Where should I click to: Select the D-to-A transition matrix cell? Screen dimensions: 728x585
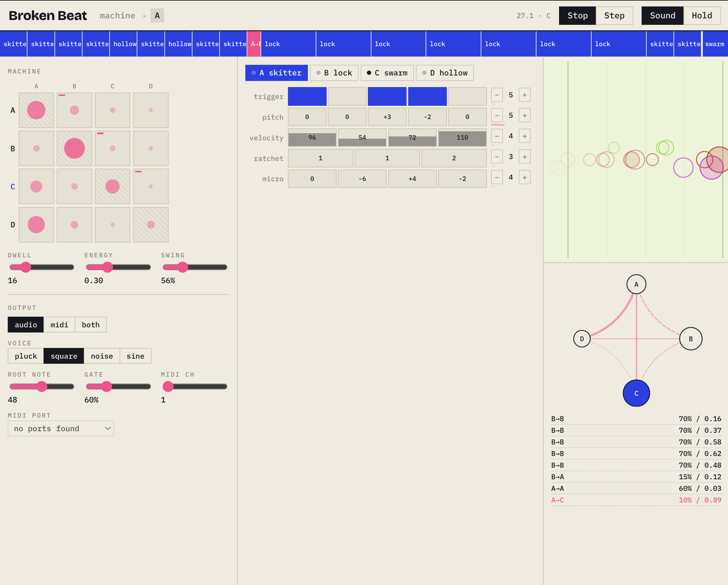(36, 224)
